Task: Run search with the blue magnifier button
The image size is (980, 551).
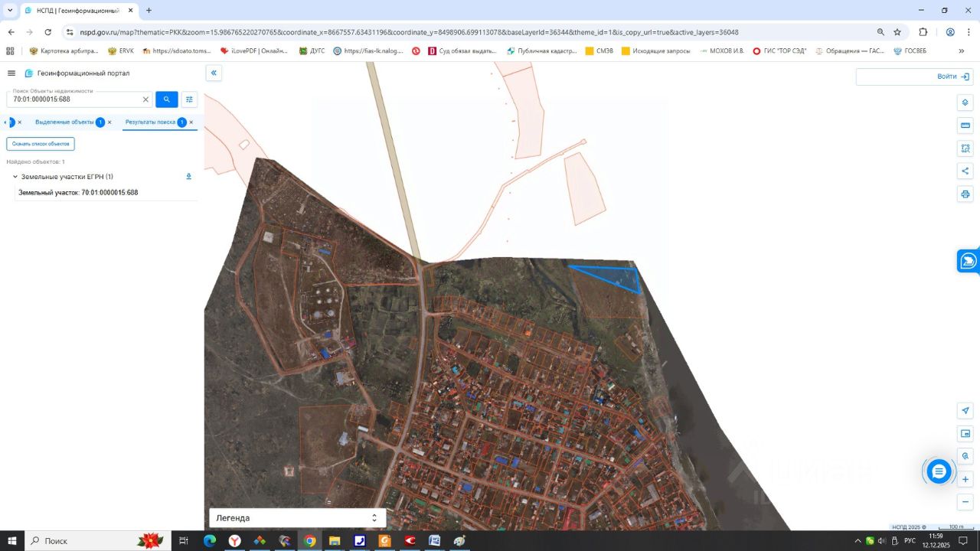Action: [x=167, y=99]
